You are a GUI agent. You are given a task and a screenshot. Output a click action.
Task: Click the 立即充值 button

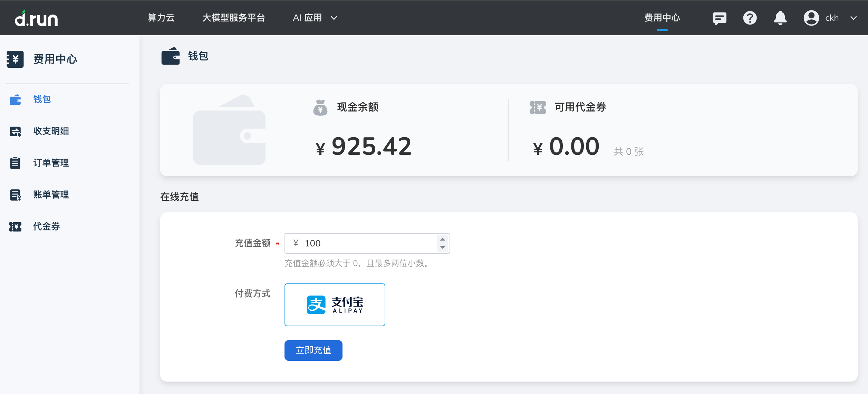pos(313,350)
